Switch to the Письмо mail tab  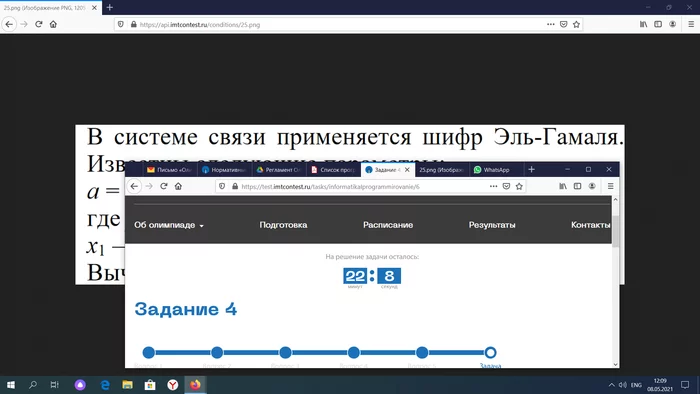tap(170, 170)
